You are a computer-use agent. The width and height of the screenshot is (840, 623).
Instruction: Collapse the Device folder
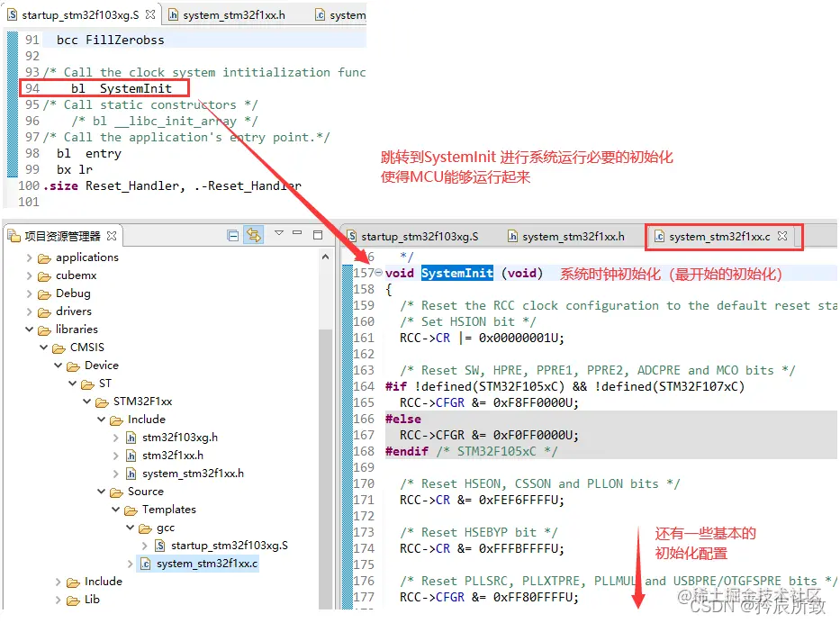[59, 366]
